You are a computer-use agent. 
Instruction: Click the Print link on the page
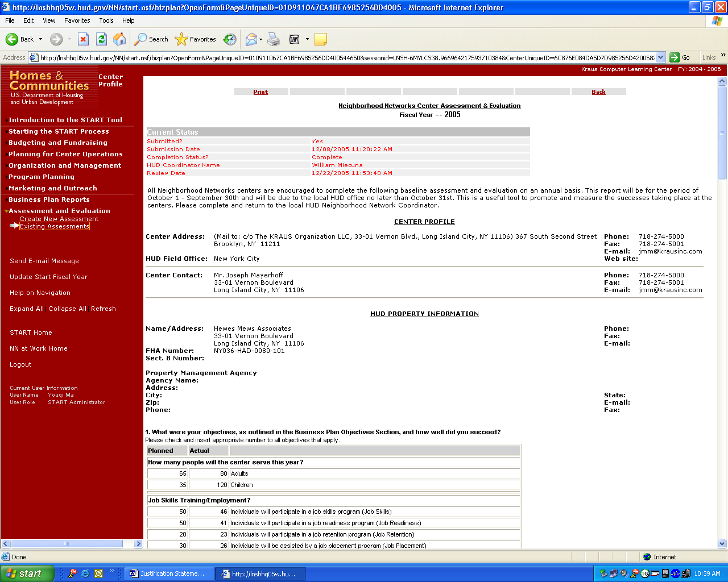coord(260,92)
